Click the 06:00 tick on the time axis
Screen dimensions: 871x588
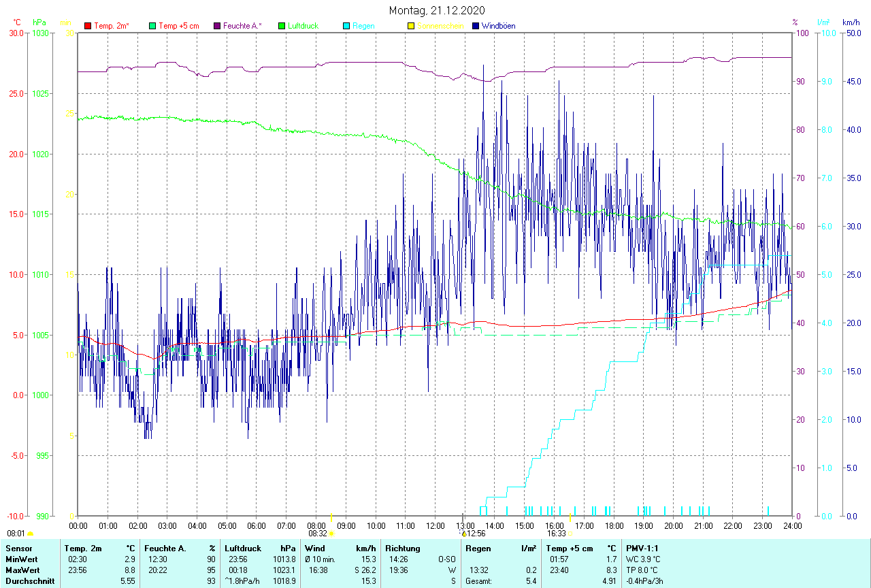pyautogui.click(x=257, y=525)
